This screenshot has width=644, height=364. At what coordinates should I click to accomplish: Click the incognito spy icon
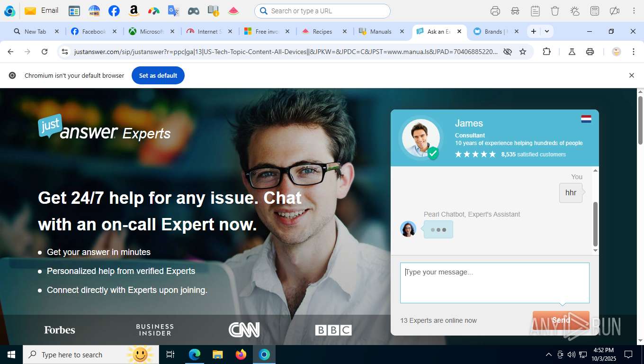(x=515, y=11)
